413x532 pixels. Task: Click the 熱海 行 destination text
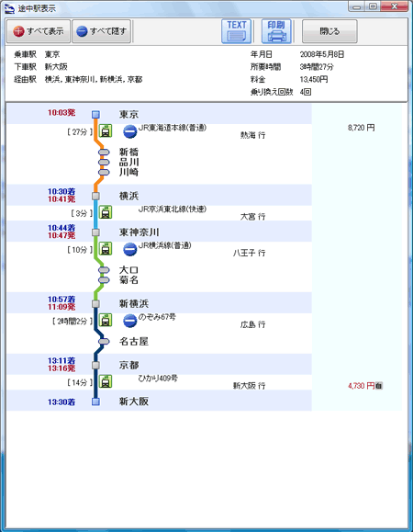coord(252,135)
